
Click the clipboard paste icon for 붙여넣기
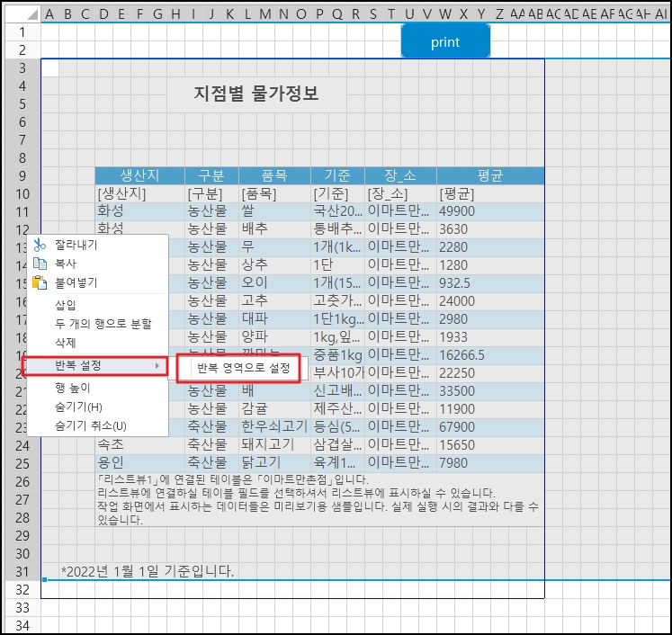tap(39, 282)
